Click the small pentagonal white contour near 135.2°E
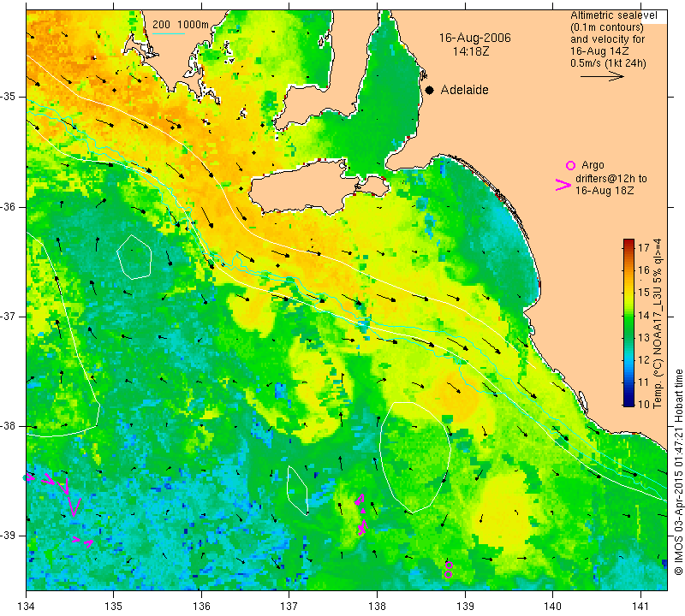 (134, 257)
